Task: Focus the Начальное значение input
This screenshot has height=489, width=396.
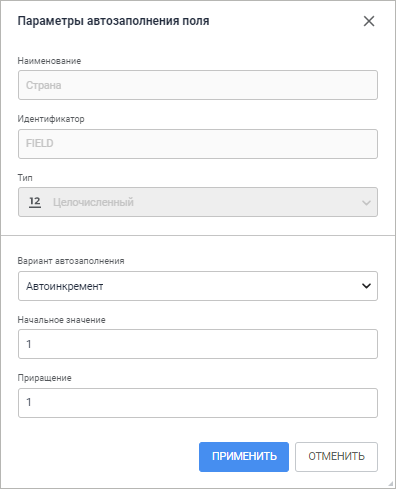Action: pyautogui.click(x=198, y=344)
